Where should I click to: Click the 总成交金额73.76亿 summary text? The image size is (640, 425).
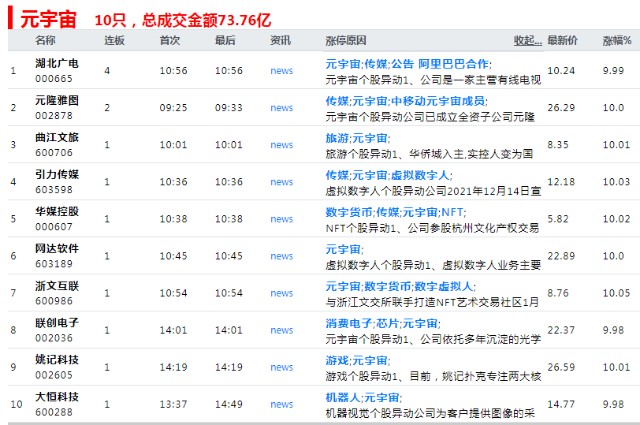click(x=207, y=20)
